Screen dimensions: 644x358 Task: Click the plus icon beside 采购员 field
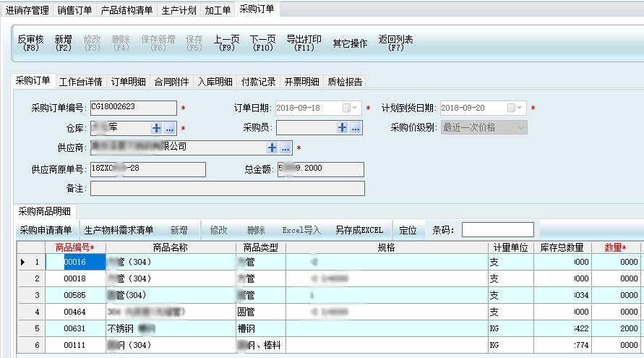click(343, 128)
